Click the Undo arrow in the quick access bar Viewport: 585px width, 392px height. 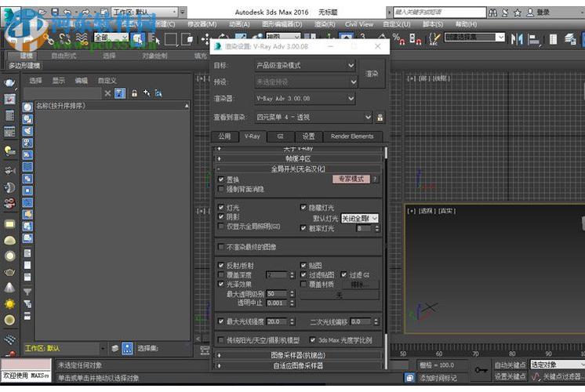click(67, 12)
